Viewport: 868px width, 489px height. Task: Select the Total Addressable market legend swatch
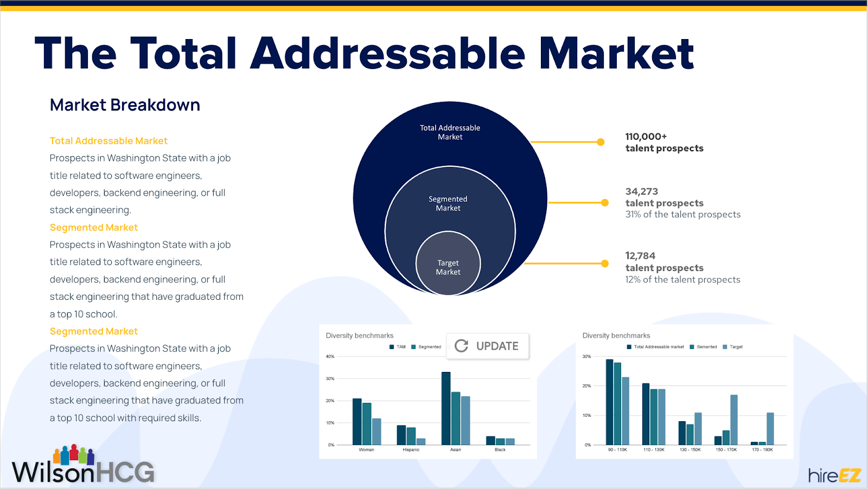point(629,347)
